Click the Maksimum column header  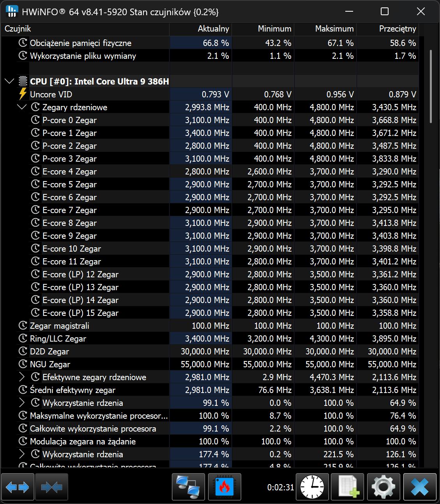325,29
